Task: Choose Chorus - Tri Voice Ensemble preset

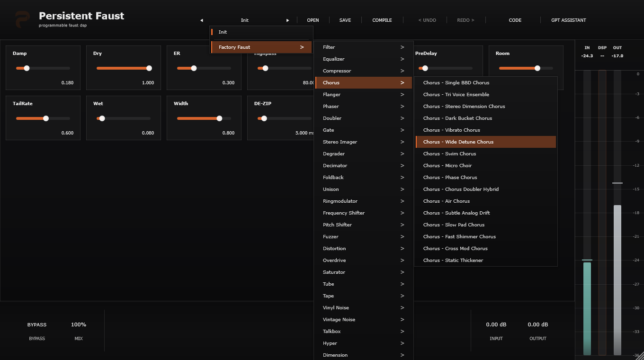Action: (486, 95)
